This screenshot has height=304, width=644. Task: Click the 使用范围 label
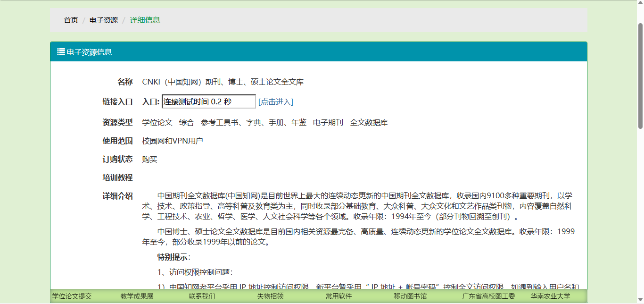[118, 141]
